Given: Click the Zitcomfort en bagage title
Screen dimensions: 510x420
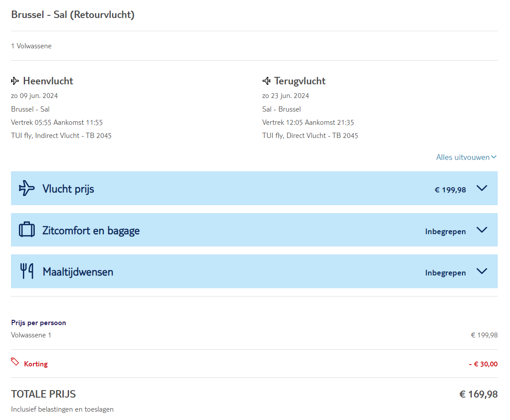Looking at the screenshot, I should (x=91, y=231).
